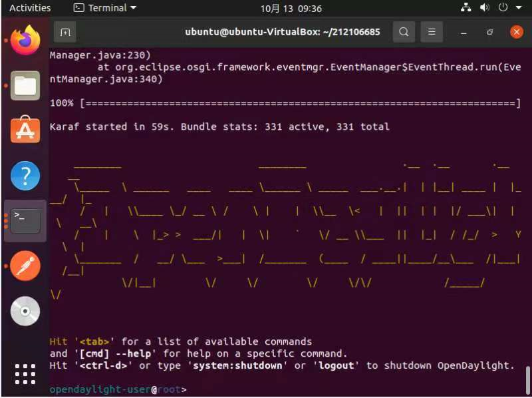The image size is (532, 398).
Task: Click 'ntManager.java:340)' text
Action: point(106,79)
